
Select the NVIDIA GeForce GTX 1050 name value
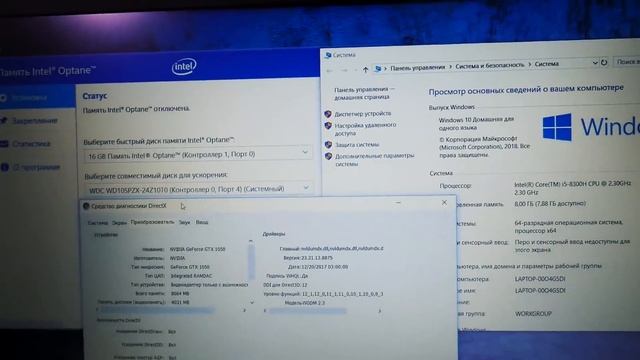click(x=198, y=249)
